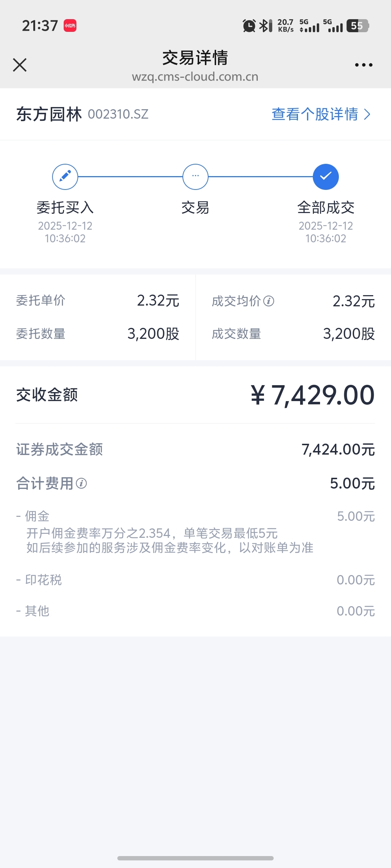Tap the bottom home gesture bar

pyautogui.click(x=195, y=858)
